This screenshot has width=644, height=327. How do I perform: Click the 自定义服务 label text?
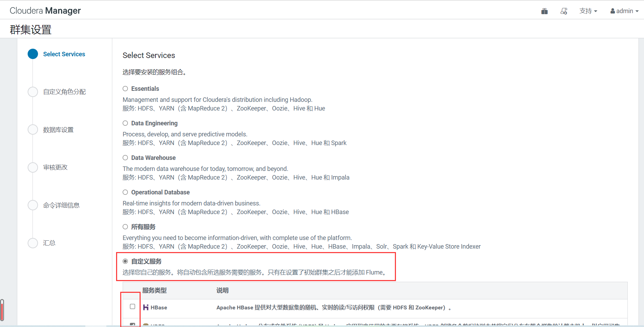tap(146, 261)
